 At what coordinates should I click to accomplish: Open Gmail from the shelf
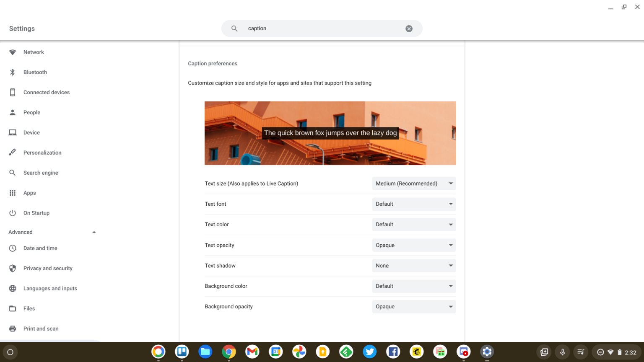click(252, 352)
